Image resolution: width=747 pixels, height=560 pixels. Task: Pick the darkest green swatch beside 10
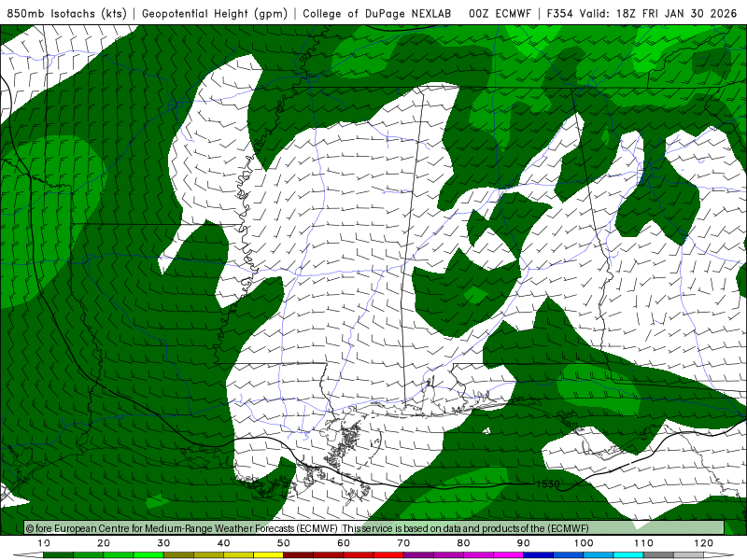coord(59,555)
